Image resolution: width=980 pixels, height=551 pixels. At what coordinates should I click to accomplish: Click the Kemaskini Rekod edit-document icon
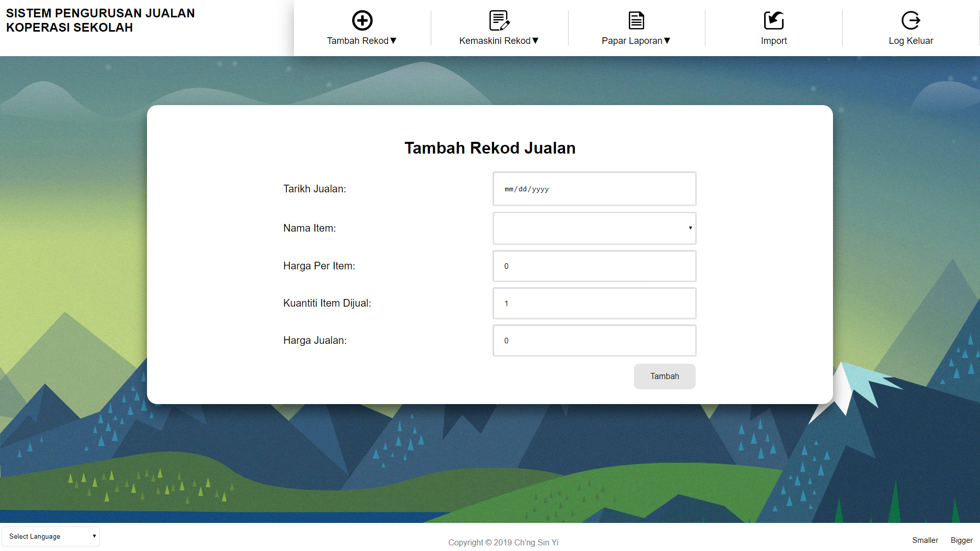(x=499, y=20)
